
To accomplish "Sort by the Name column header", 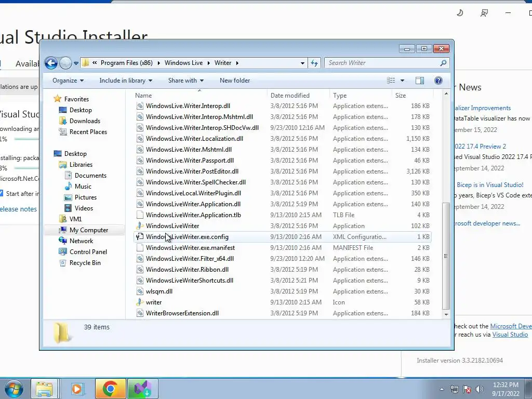I will pos(199,96).
